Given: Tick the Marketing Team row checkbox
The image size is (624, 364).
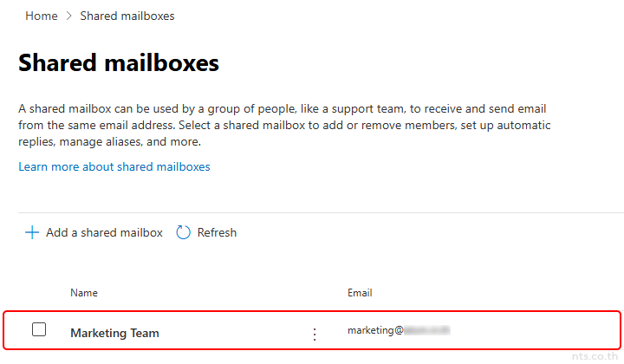Looking at the screenshot, I should [39, 329].
